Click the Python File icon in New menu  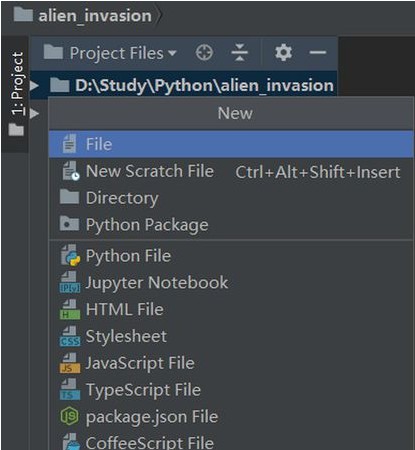tap(70, 256)
